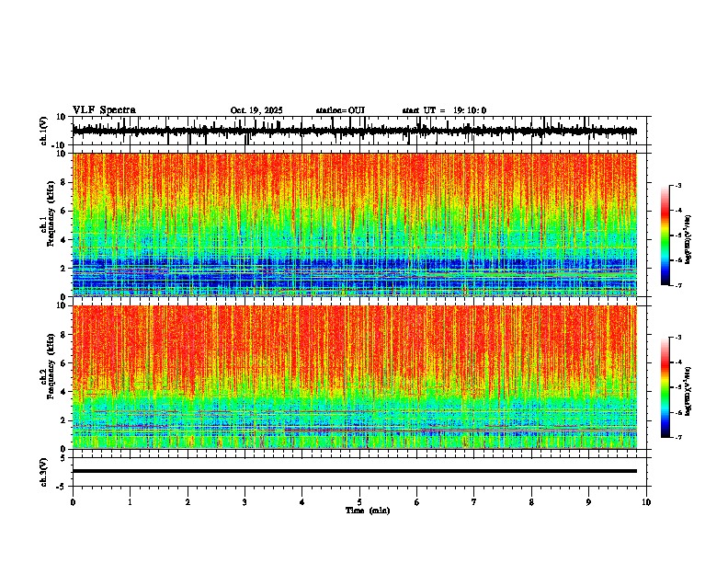Viewport: 728px width, 563px height.
Task: Click time axis tick label "6"
Action: [x=417, y=502]
